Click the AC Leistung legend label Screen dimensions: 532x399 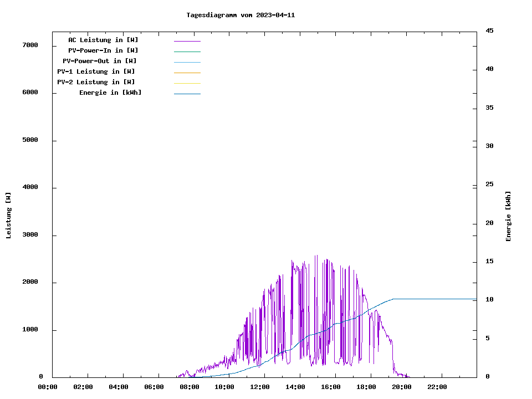[103, 40]
